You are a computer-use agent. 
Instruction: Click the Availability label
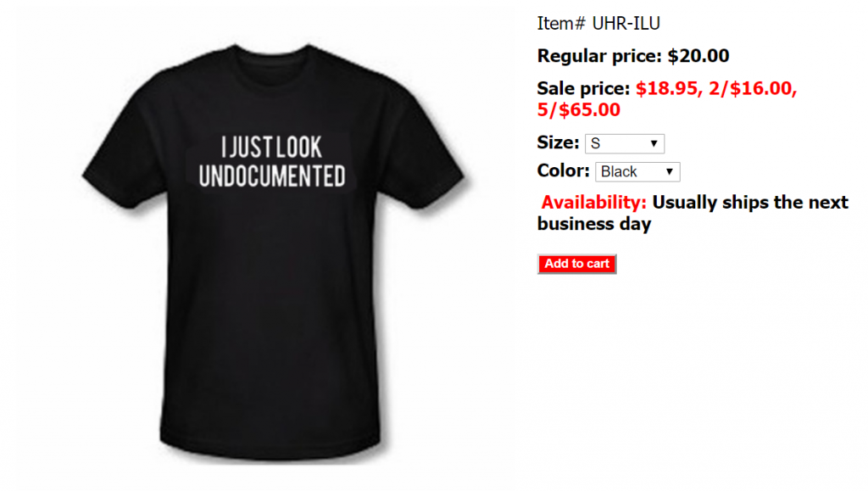pos(593,203)
